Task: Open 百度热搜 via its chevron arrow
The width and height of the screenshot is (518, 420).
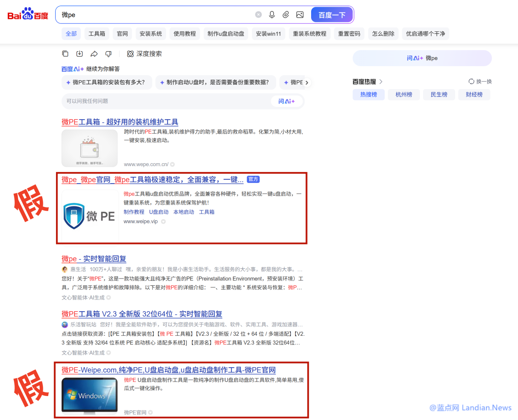Action: pos(381,82)
